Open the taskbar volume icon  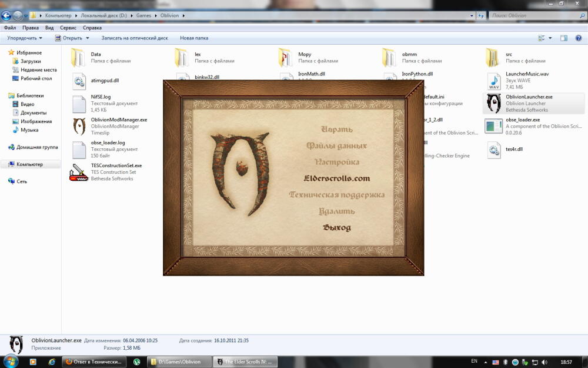pos(544,362)
